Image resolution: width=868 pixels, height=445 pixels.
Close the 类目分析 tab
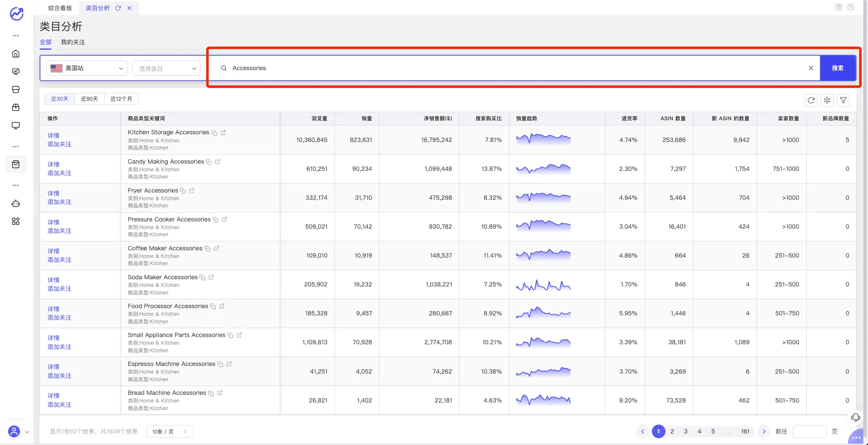[x=129, y=8]
